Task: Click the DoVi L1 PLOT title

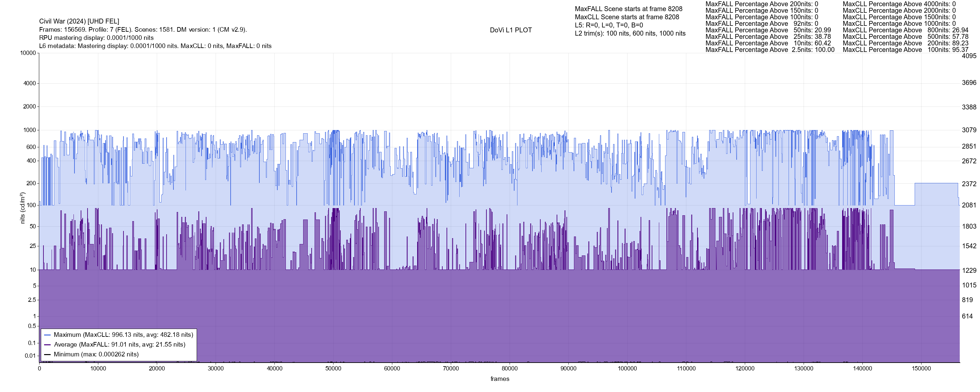Action: pos(511,30)
